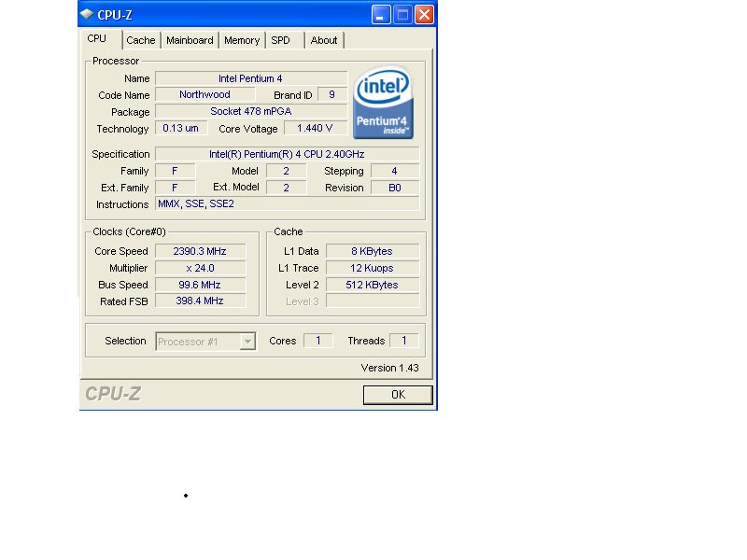This screenshot has width=747, height=560.
Task: Go to the Memory tab
Action: click(x=242, y=40)
